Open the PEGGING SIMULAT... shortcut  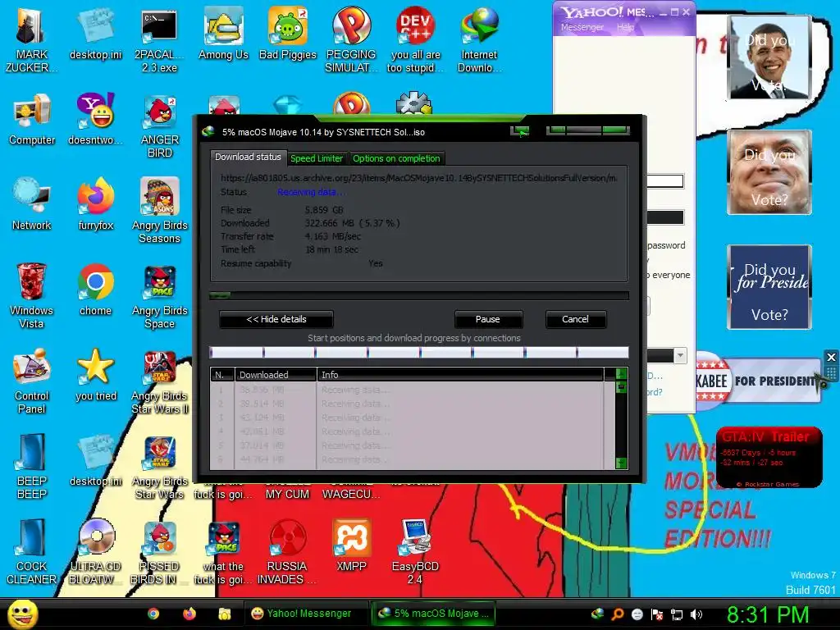point(351,39)
